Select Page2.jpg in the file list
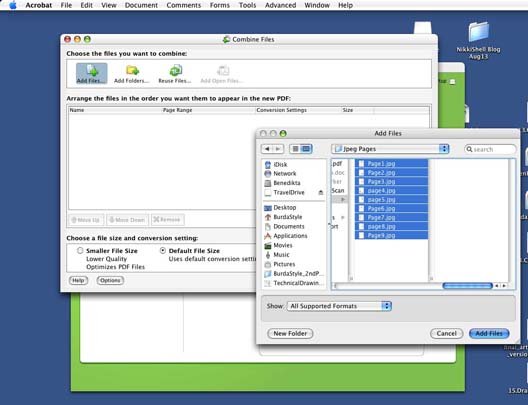The height and width of the screenshot is (405, 528). [392, 173]
